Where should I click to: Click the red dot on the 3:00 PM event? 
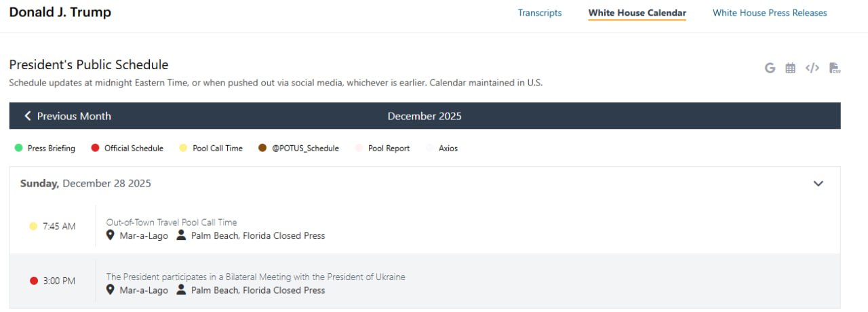34,281
